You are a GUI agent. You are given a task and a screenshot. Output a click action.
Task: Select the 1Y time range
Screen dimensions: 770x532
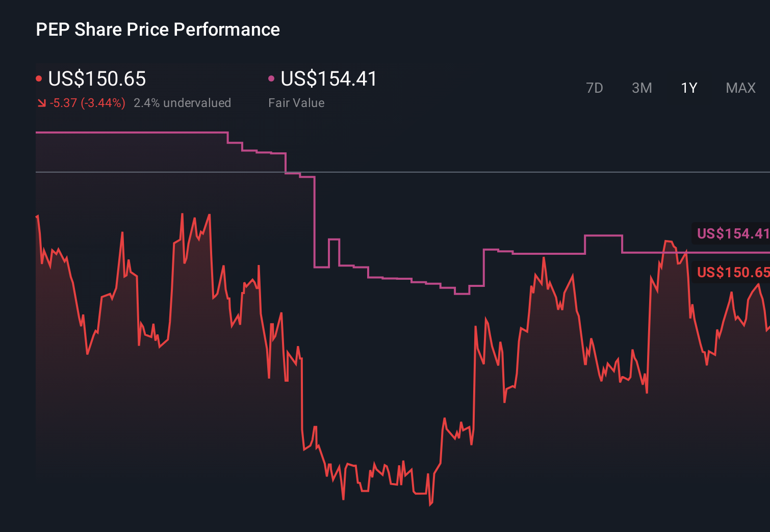pos(688,88)
